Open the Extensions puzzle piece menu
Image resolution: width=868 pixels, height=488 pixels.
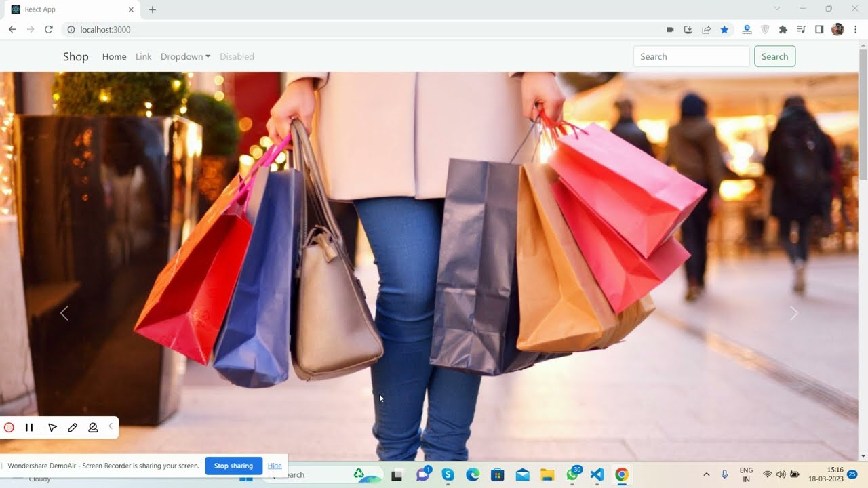(783, 29)
